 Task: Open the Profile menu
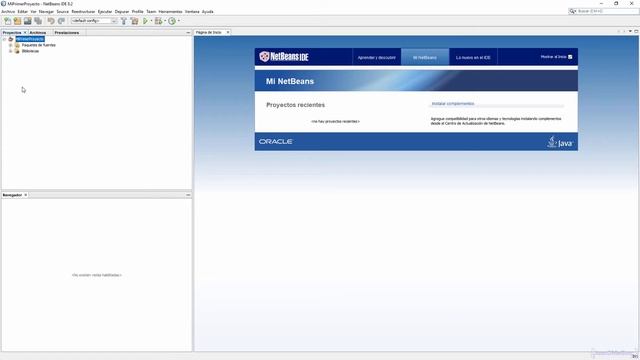coord(138,12)
